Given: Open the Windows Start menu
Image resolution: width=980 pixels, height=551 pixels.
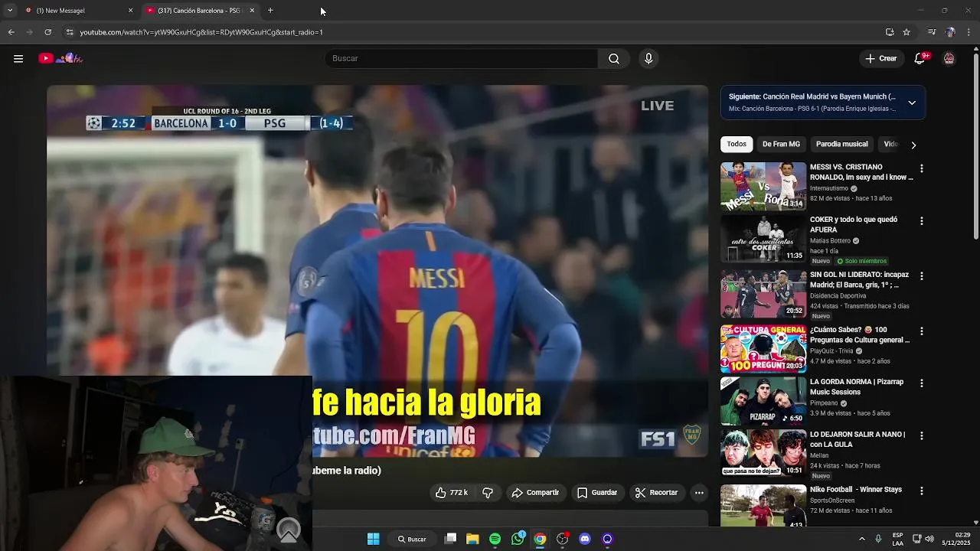Looking at the screenshot, I should coord(373,539).
